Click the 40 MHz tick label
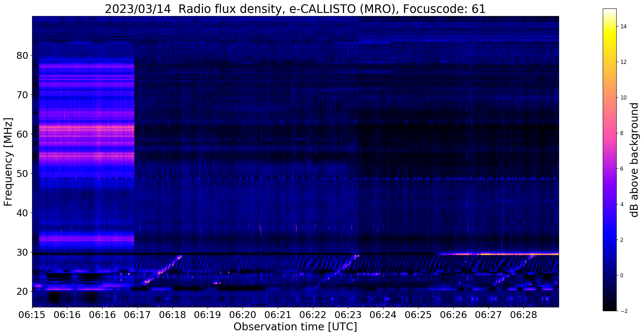This screenshot has width=644, height=336. [x=22, y=213]
